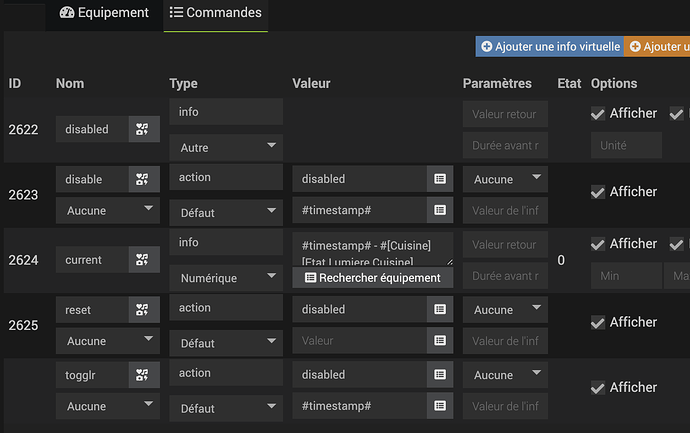Uncheck Afficher for the current command row
The image size is (690, 433).
click(x=598, y=244)
